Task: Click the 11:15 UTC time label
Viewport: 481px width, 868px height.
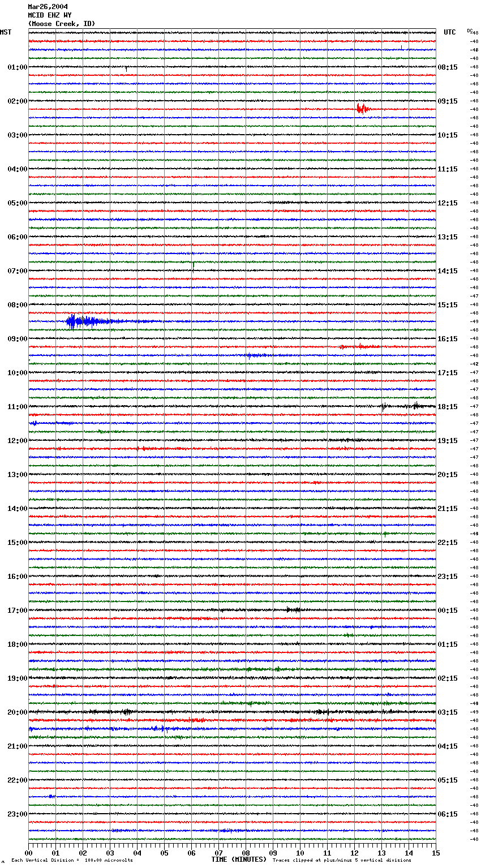Action: click(x=448, y=169)
